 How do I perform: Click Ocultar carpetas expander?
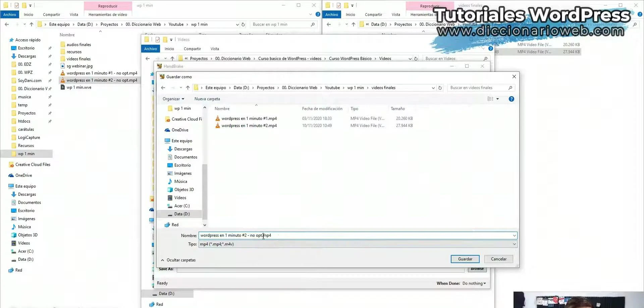(x=178, y=260)
